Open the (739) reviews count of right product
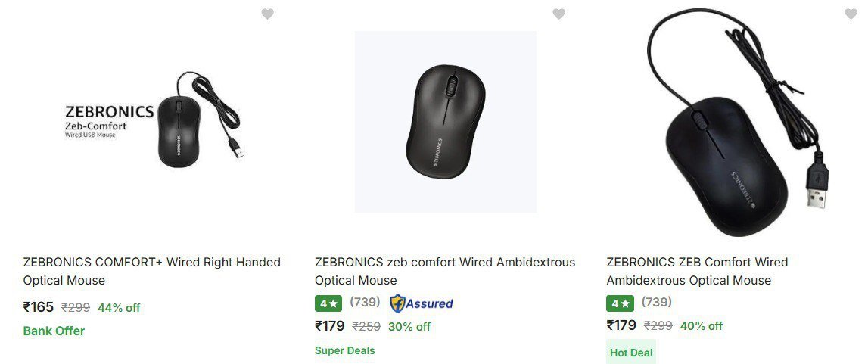Screen dimensions: 868x364 pos(656,303)
